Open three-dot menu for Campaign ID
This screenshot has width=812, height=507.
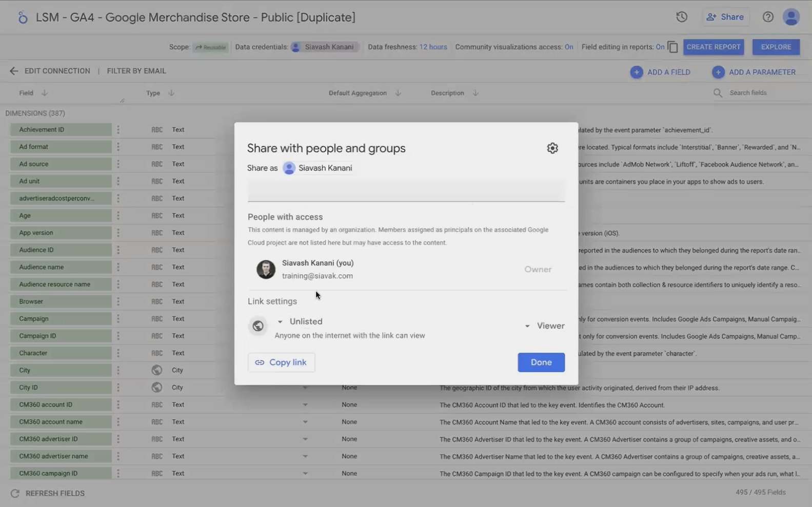pyautogui.click(x=118, y=336)
